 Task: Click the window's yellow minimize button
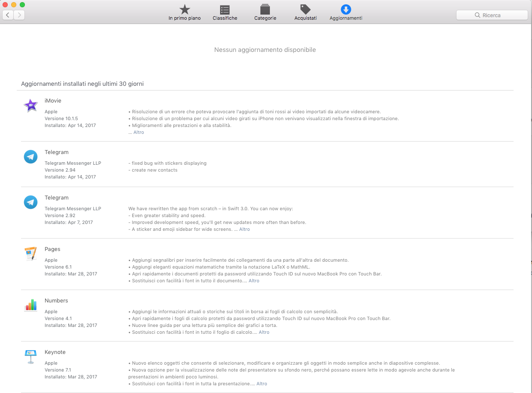[14, 4]
